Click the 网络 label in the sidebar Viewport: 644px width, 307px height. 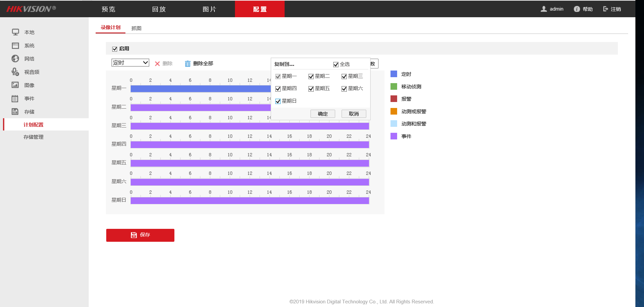click(29, 59)
